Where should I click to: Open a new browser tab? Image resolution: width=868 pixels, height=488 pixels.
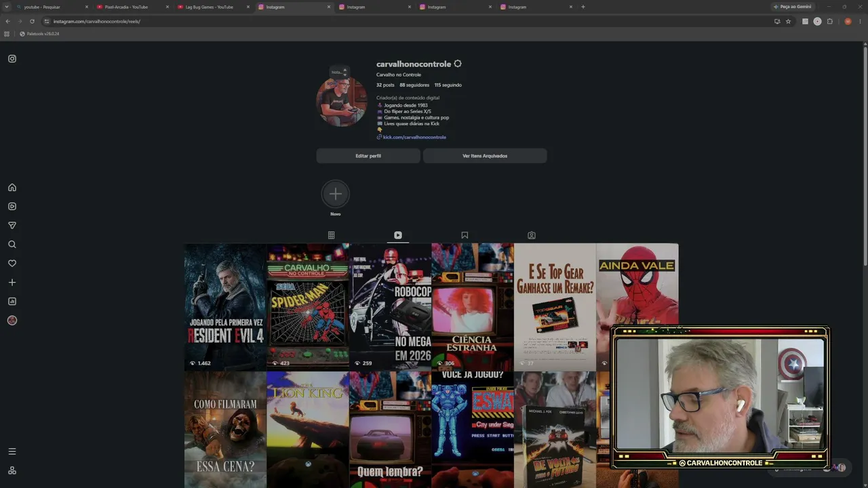tap(583, 7)
